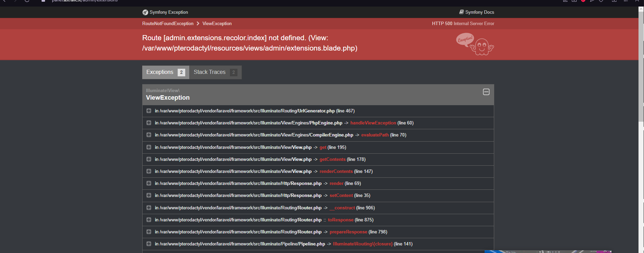
Task: Click the setContent method name
Action: tap(341, 196)
